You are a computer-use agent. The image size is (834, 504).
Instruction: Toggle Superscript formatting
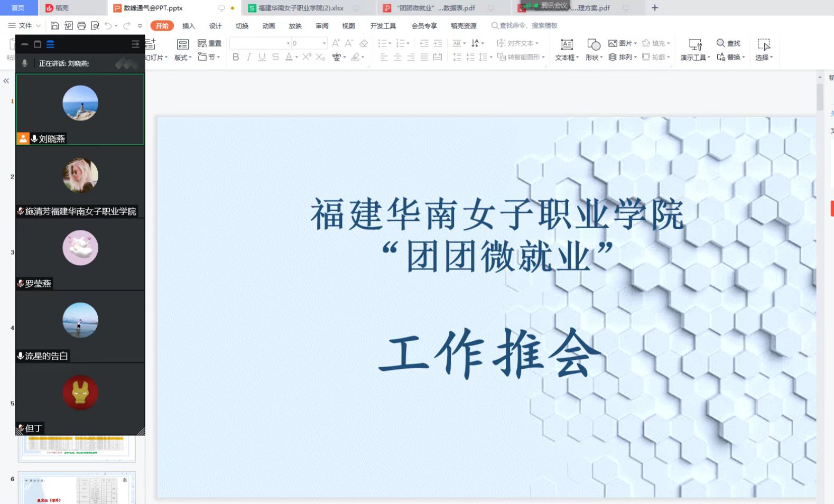pos(307,57)
